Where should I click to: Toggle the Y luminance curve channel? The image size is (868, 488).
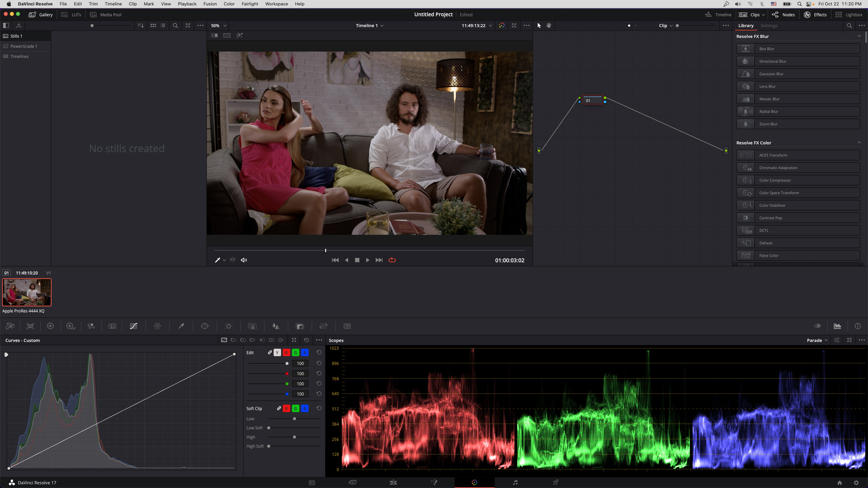277,353
